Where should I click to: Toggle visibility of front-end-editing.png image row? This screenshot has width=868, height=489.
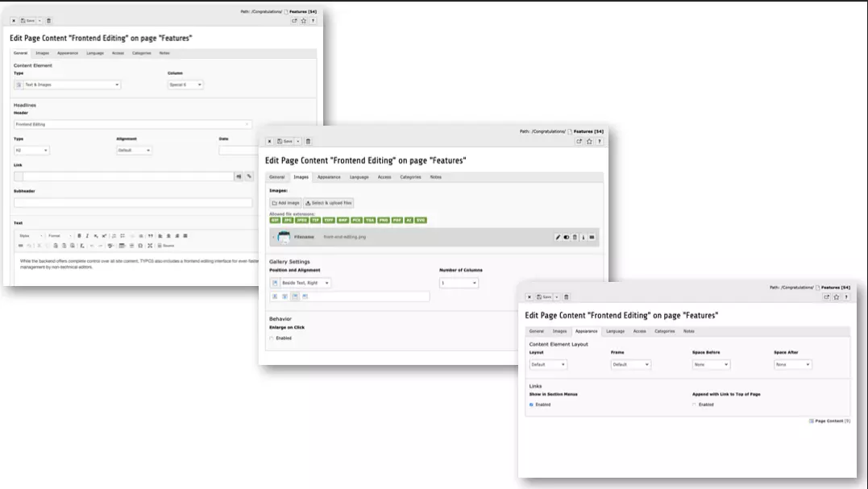[567, 238]
